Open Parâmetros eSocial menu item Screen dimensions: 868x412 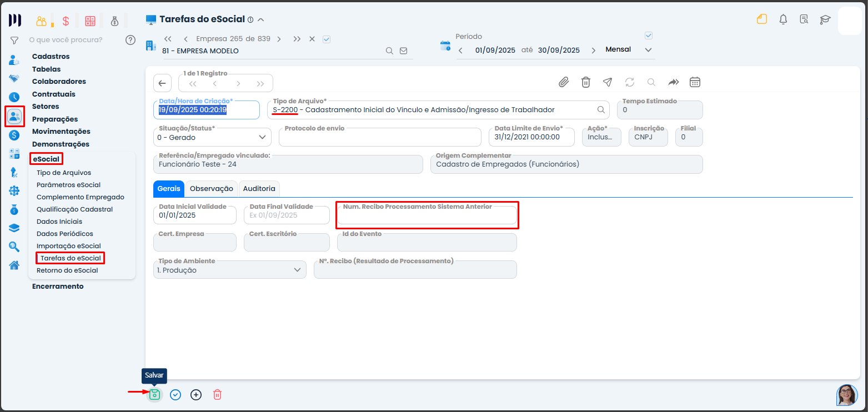[x=68, y=185]
